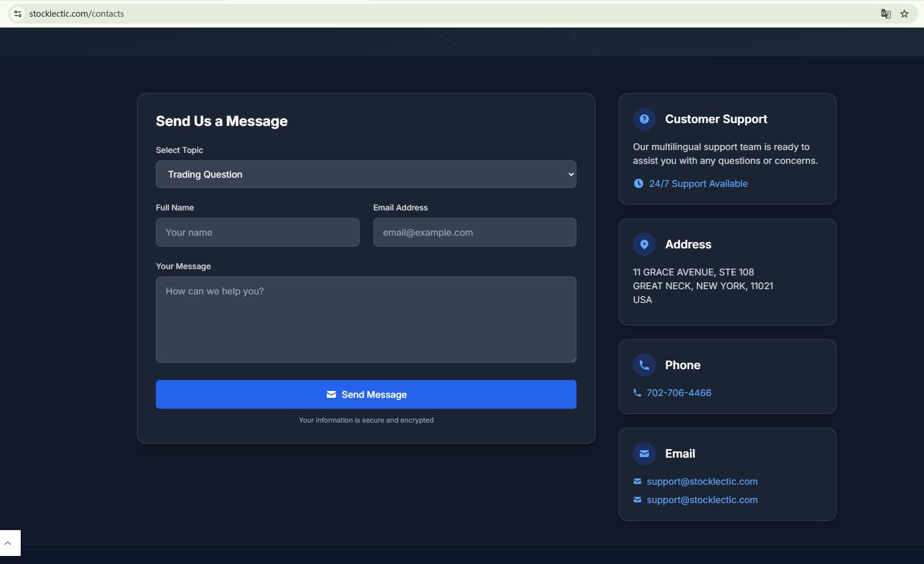Click the round icon beside Phone heading

(644, 365)
